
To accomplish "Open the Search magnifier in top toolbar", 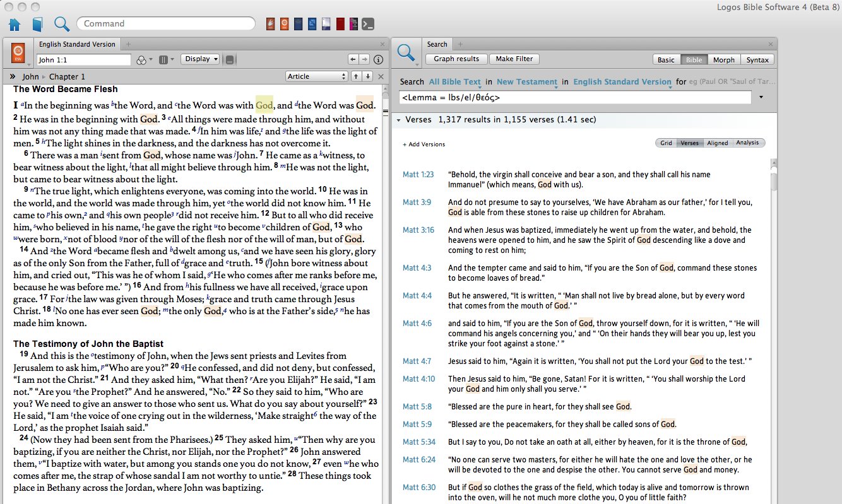I will click(x=61, y=24).
